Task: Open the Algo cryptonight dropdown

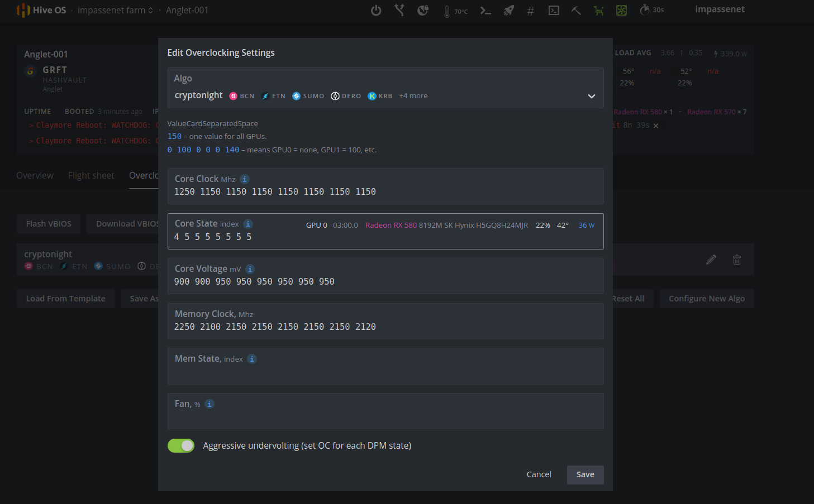Action: (385, 88)
